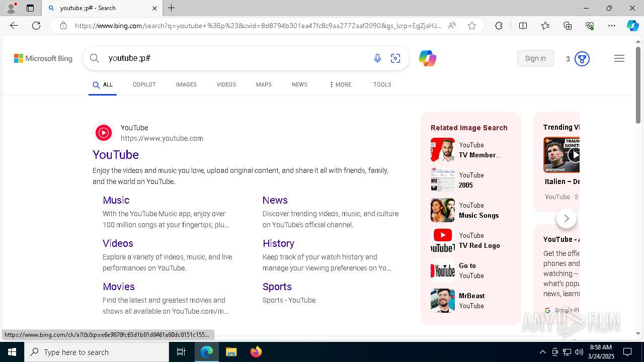644x362 pixels.
Task: Open the Copilot colorful logo button
Action: point(428,59)
